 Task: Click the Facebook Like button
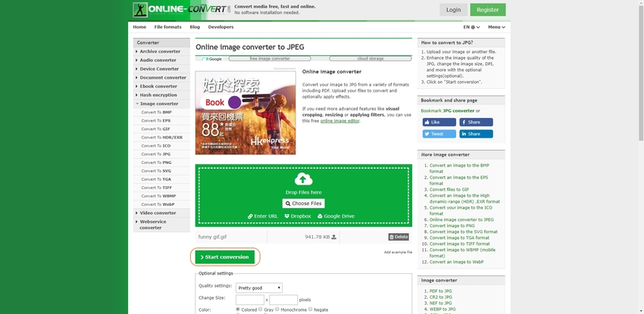coord(439,122)
